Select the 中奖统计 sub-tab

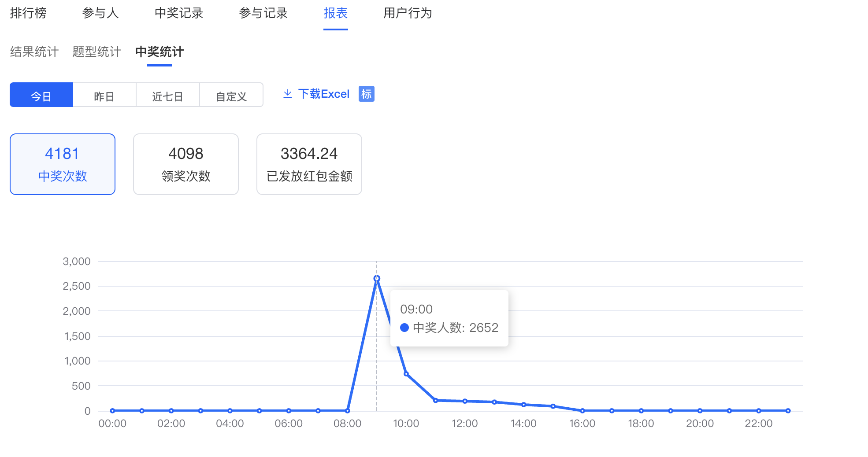(x=160, y=52)
